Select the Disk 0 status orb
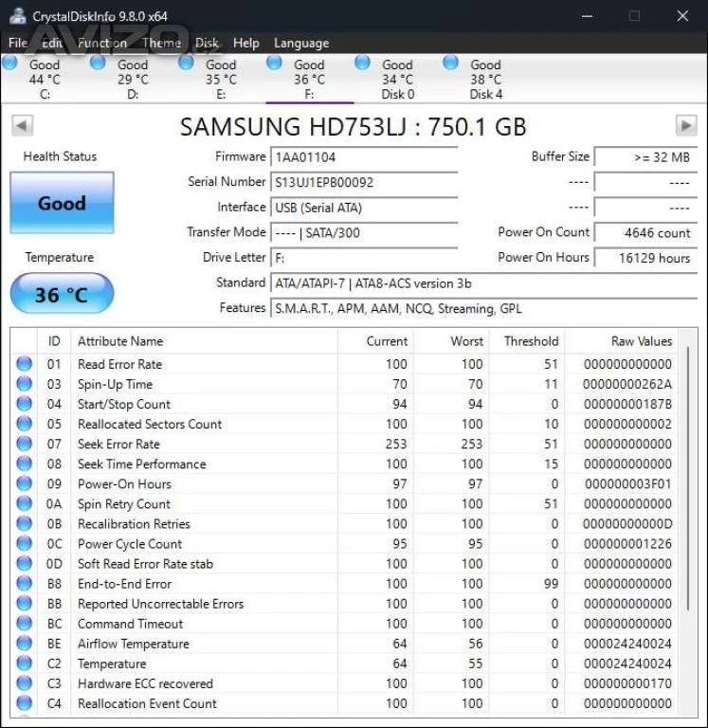This screenshot has height=728, width=708. tap(363, 63)
